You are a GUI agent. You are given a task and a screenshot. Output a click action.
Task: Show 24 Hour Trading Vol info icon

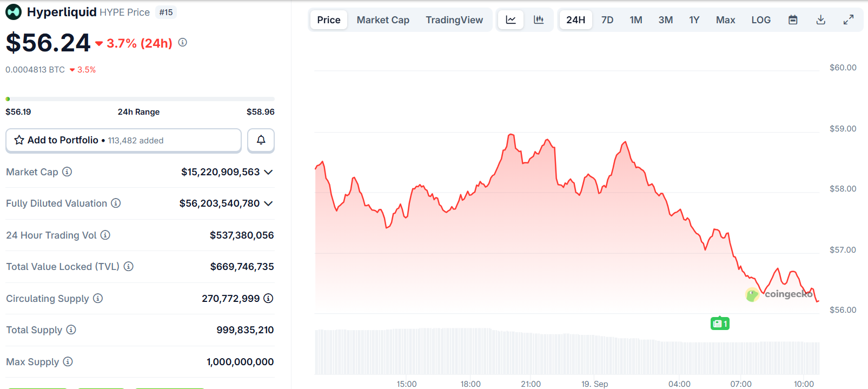pos(105,235)
